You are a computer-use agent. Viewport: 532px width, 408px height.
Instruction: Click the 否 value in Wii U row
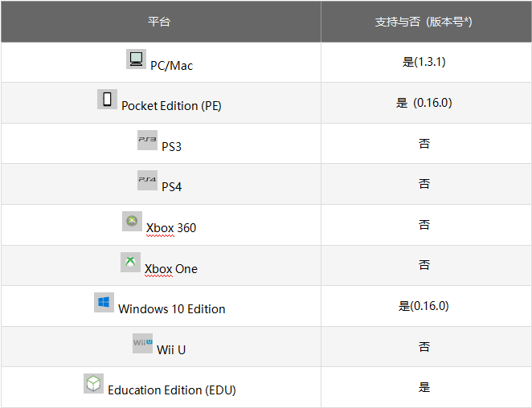click(x=424, y=347)
